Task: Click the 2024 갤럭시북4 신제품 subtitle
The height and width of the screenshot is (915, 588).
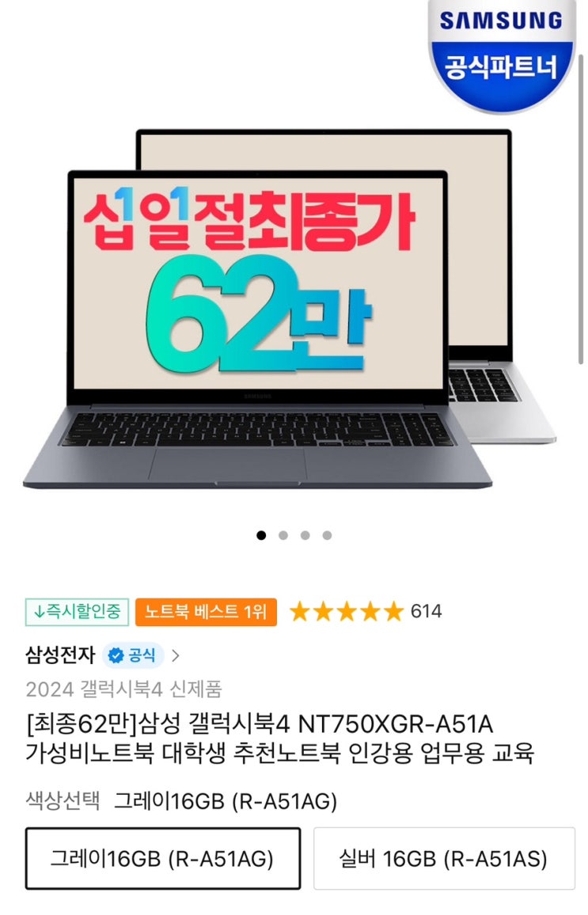Action: coord(123,689)
